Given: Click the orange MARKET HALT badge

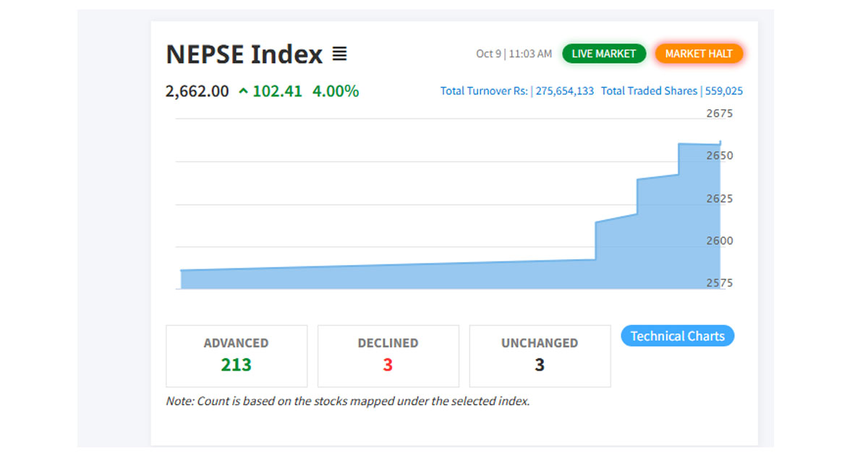Looking at the screenshot, I should click(x=698, y=54).
